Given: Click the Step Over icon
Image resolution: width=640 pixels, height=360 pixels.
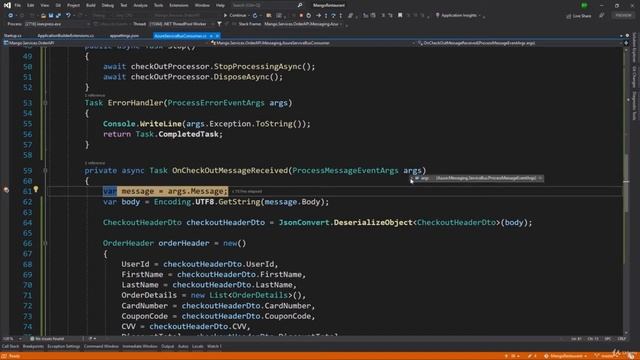Looking at the screenshot, I should click(333, 16).
